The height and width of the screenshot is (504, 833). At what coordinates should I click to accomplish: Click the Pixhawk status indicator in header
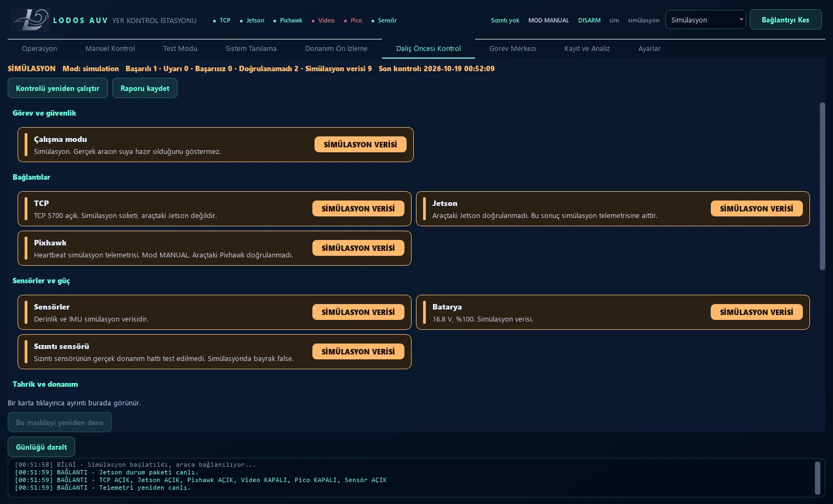point(288,20)
